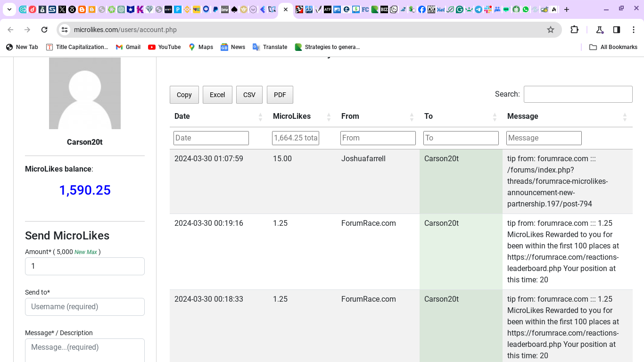
Task: Switch to the ChatGPT tab
Action: click(121, 9)
